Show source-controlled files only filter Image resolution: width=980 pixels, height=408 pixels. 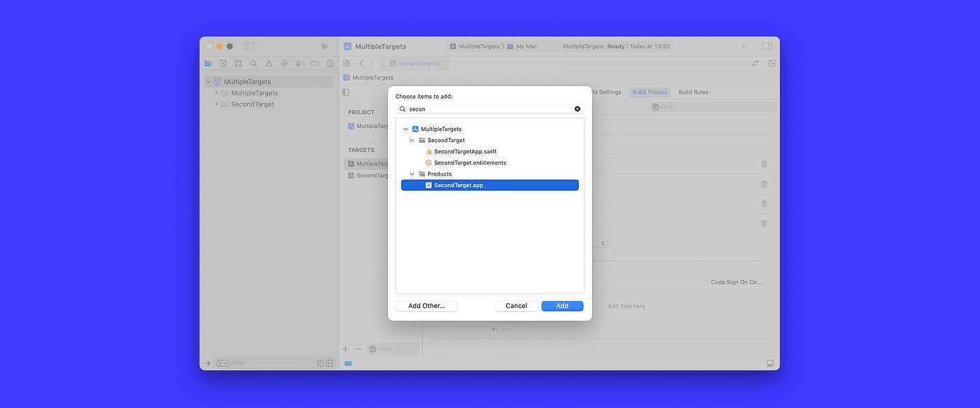[x=330, y=363]
